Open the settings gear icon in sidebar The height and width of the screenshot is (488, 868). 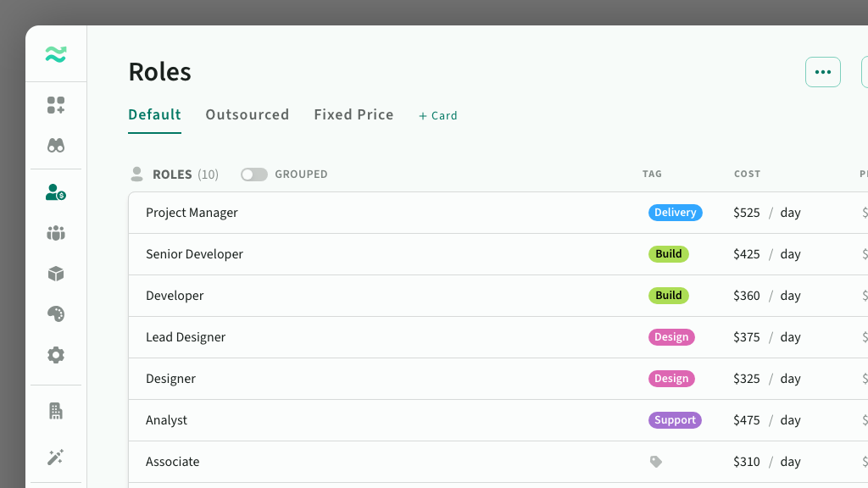click(x=56, y=355)
